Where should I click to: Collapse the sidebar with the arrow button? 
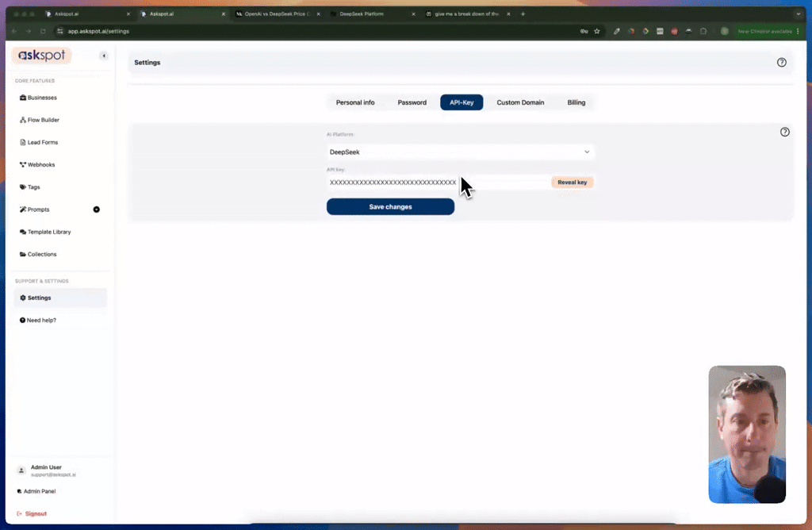tap(104, 56)
